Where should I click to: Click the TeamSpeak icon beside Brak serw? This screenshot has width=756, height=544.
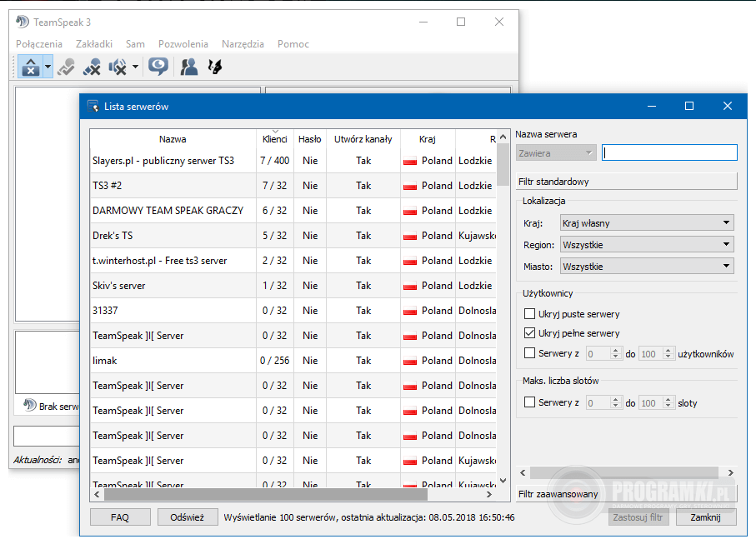30,405
